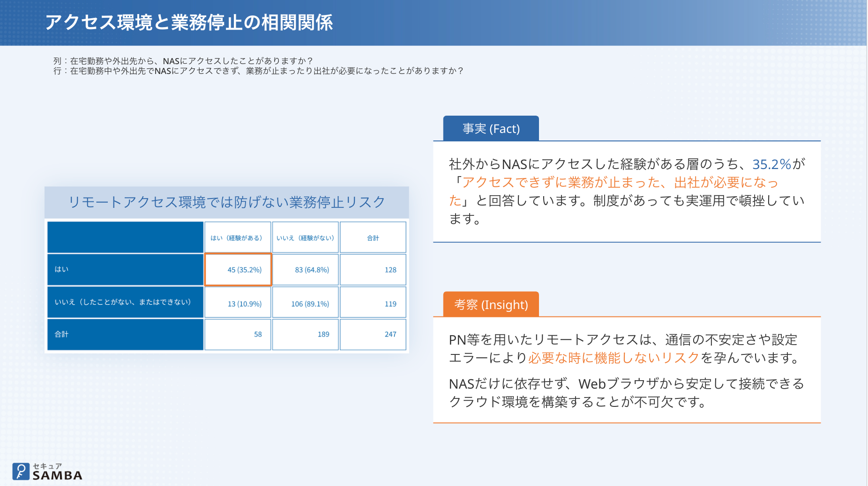Click the 合計 row header
868x486 pixels.
pos(125,334)
